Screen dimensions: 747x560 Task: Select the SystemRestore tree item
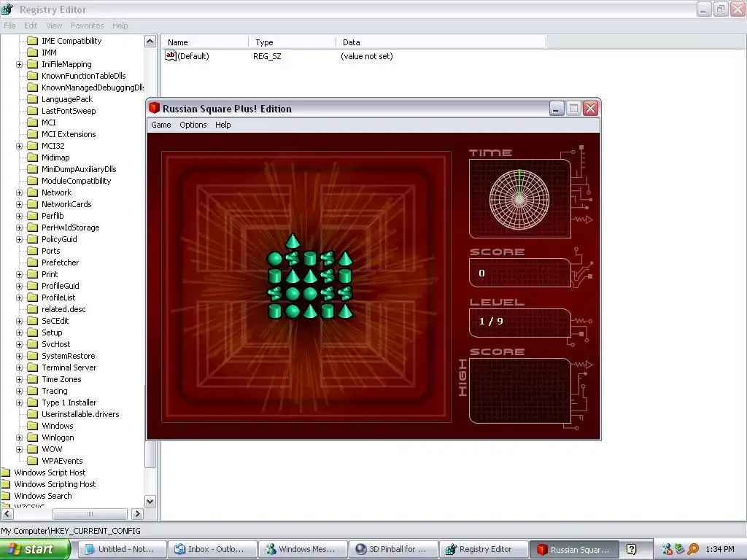pos(68,356)
